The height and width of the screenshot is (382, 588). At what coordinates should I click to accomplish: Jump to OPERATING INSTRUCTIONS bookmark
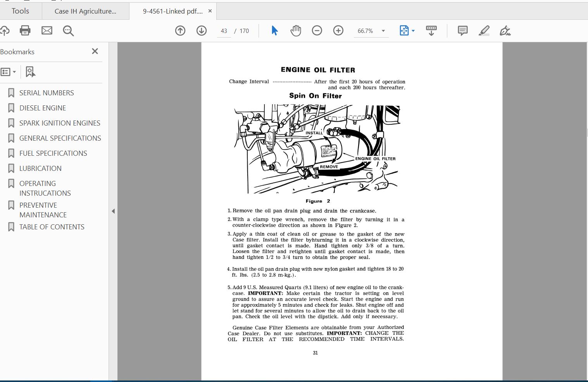tap(45, 188)
